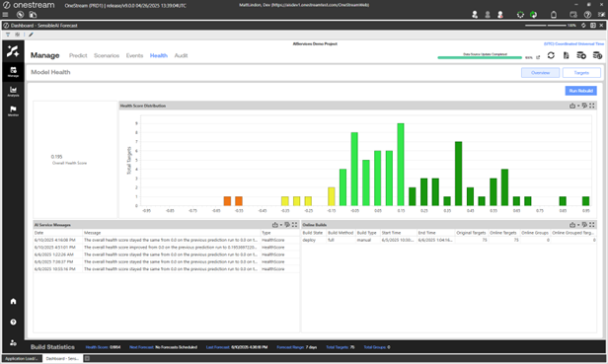Click the user-with-plus icon in top header
This screenshot has height=364, width=608.
click(475, 15)
